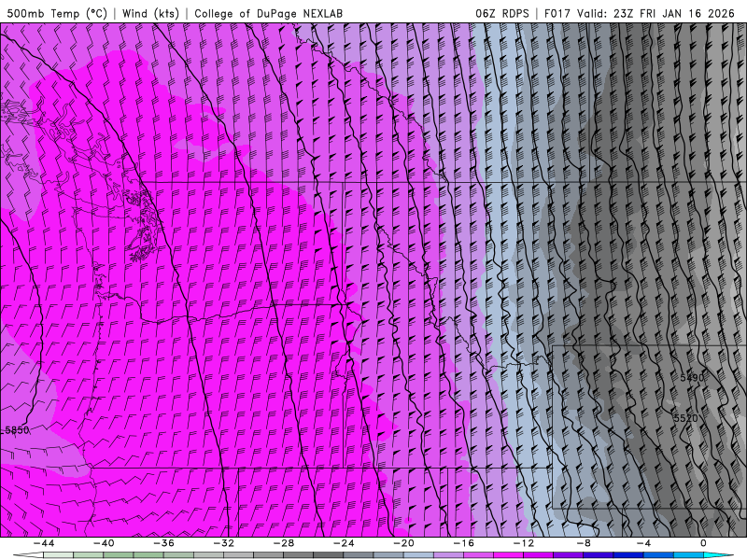This screenshot has height=560, width=747.
Task: Select the -28 color scale label
Action: coord(284,543)
